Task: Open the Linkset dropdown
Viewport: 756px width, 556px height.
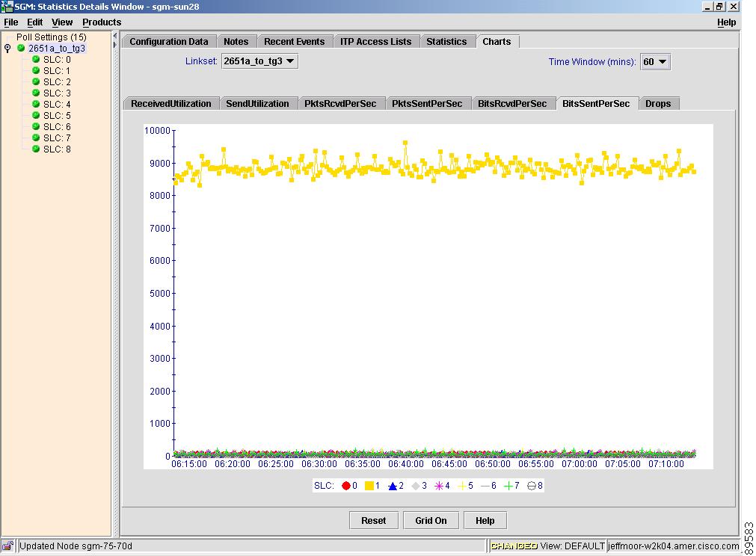Action: pyautogui.click(x=259, y=61)
